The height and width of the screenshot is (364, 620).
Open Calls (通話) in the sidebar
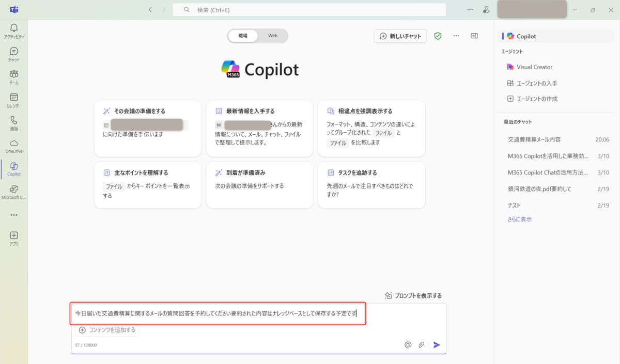14,123
